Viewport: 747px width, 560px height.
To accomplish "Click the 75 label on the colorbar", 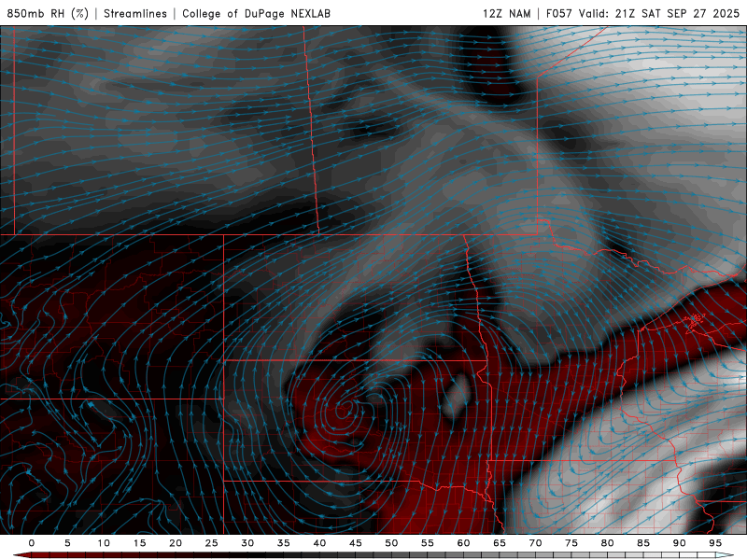I will click(571, 543).
